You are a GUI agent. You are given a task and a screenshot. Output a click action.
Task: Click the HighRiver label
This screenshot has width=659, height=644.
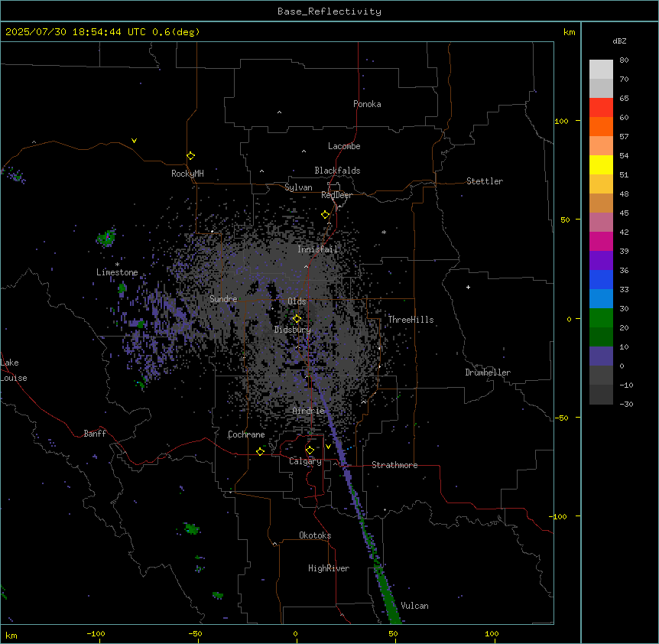point(329,568)
